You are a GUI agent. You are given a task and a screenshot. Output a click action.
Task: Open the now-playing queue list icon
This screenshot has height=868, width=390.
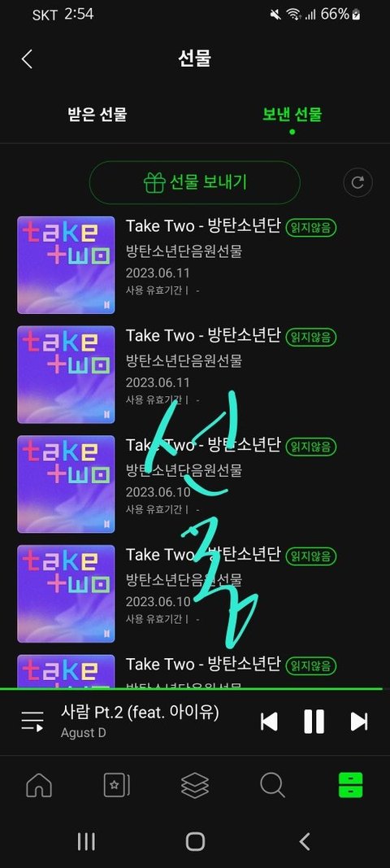32,722
